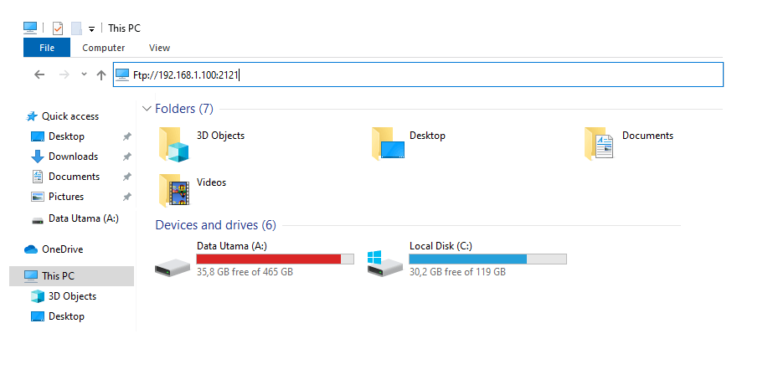Open the Documents folder in main pane
The height and width of the screenshot is (385, 768).
click(599, 144)
